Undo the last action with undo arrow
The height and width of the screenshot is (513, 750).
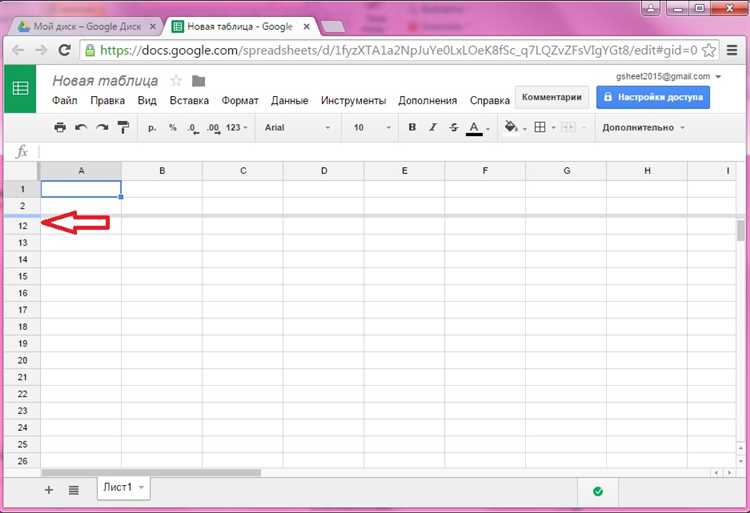point(81,127)
